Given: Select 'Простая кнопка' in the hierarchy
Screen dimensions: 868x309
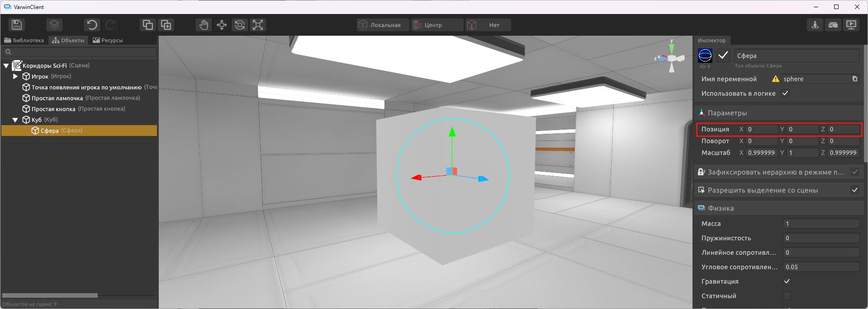Looking at the screenshot, I should (53, 109).
